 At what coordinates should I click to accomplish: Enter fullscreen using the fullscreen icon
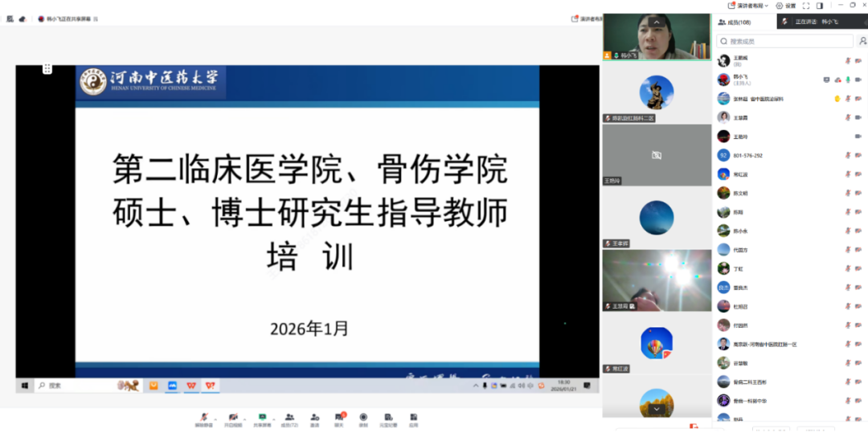tap(805, 6)
